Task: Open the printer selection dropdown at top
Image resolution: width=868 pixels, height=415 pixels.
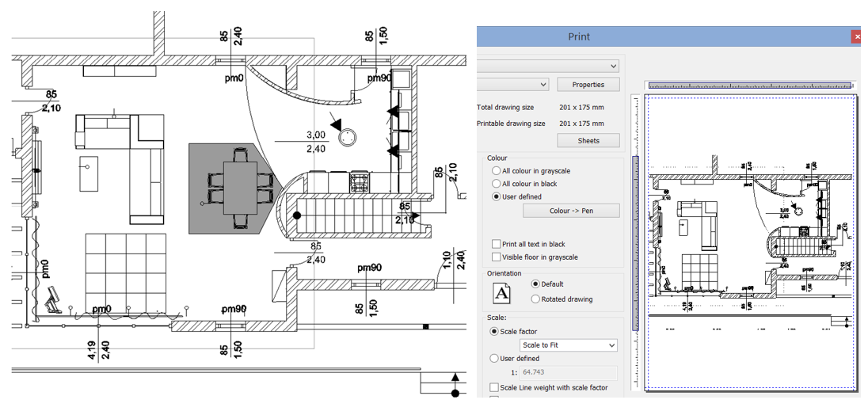Action: click(x=548, y=67)
